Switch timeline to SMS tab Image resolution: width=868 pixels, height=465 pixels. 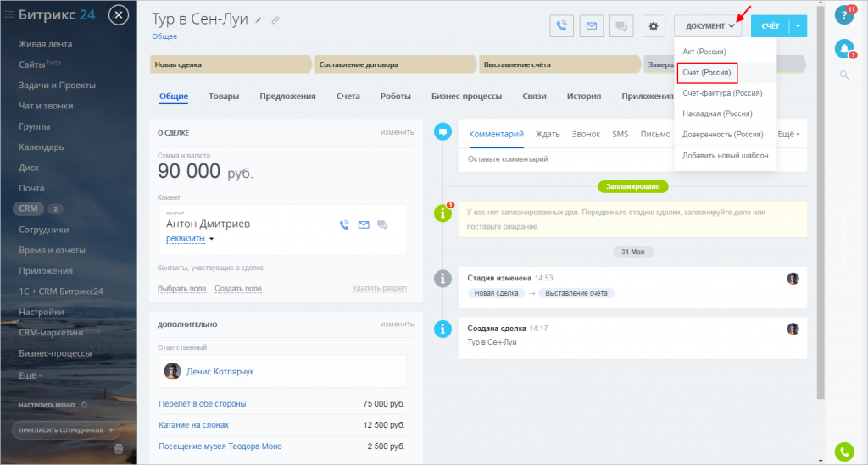(620, 134)
